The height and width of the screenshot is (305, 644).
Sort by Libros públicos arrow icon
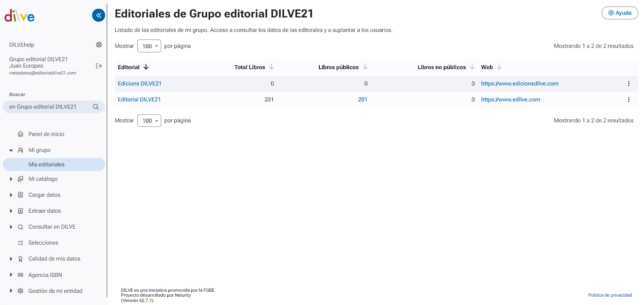[x=365, y=67]
